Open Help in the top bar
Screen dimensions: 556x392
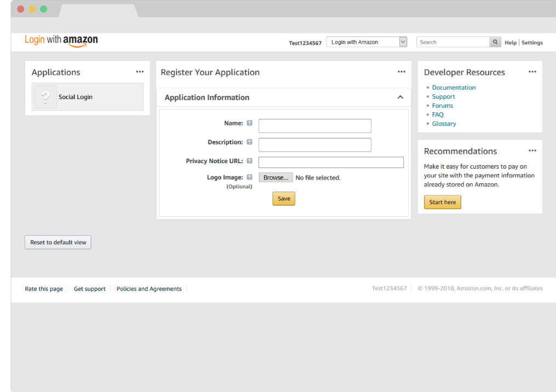[511, 43]
